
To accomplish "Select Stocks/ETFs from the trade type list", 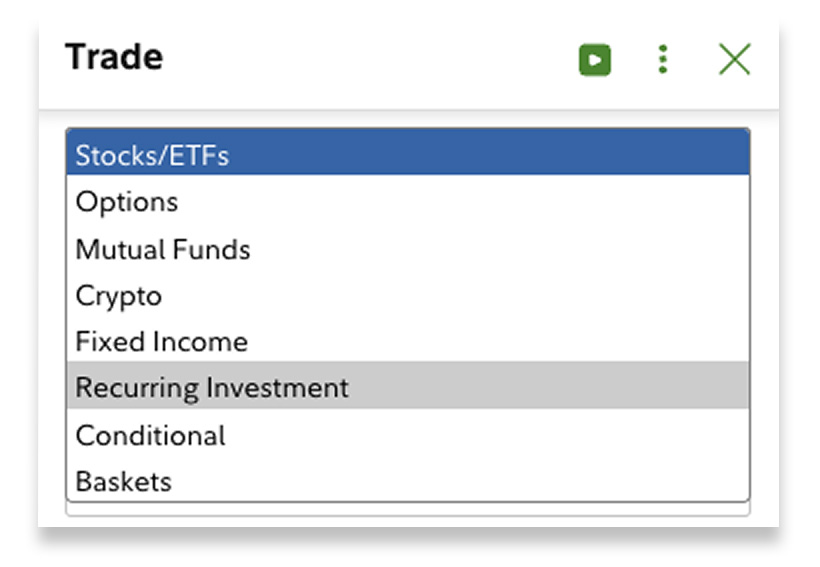I will pos(407,155).
